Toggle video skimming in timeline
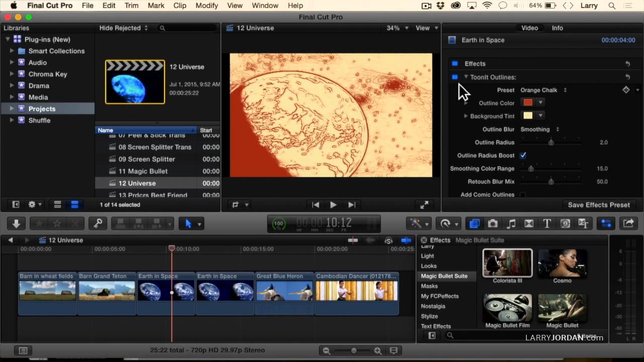Screen dimensions: 644x362 pos(353,240)
